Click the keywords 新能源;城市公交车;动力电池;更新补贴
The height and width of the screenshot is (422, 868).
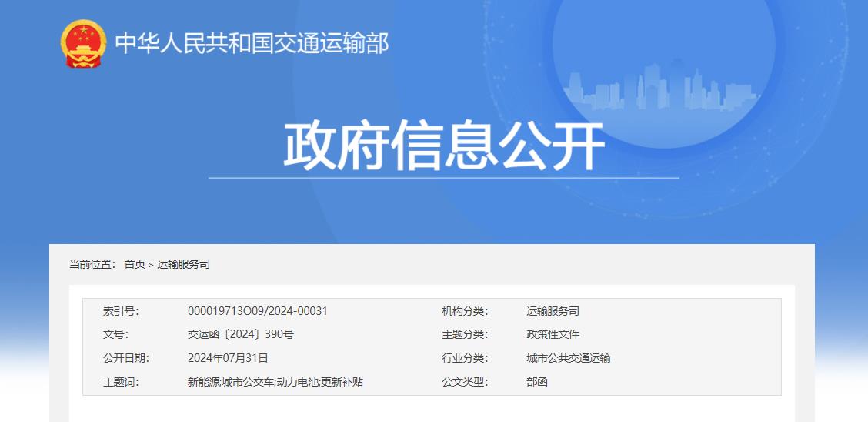(x=275, y=382)
